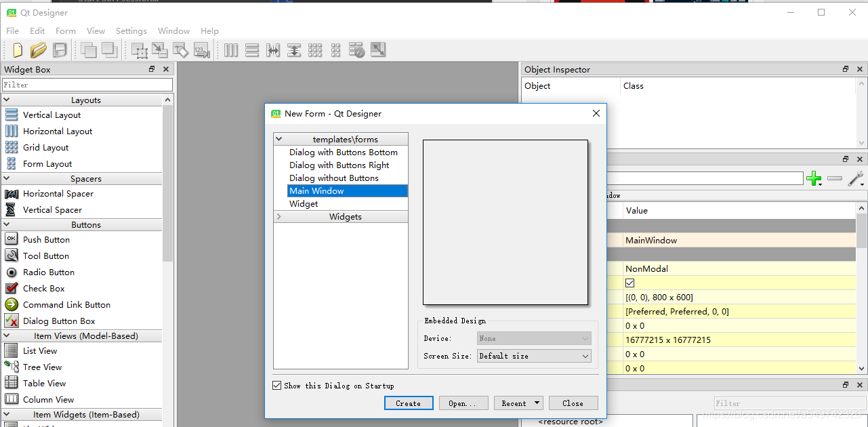
Task: Click the green plus add property icon
Action: point(814,179)
